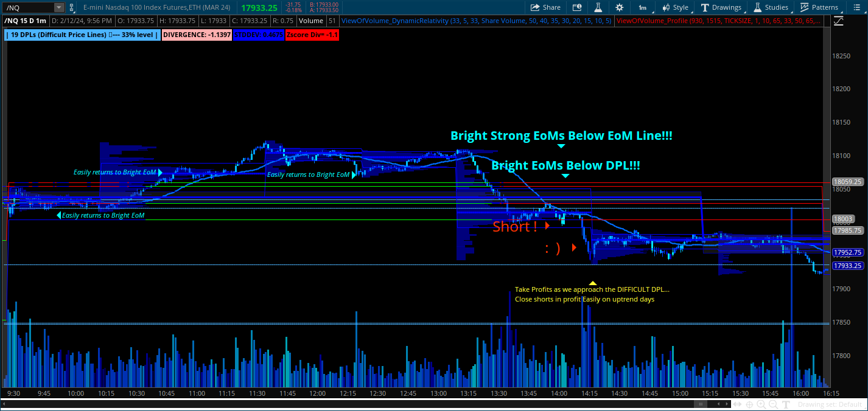Click the Share chart button
The width and height of the screenshot is (868, 411).
(545, 7)
